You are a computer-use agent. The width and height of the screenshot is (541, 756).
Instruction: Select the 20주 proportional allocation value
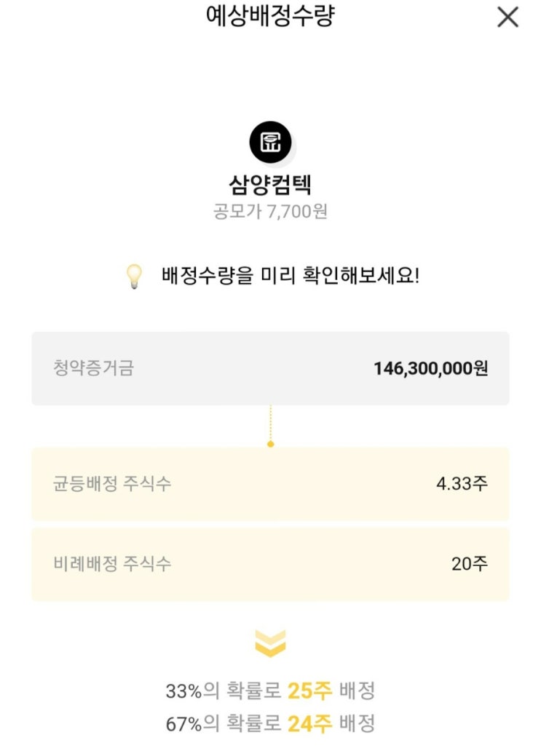click(x=470, y=564)
